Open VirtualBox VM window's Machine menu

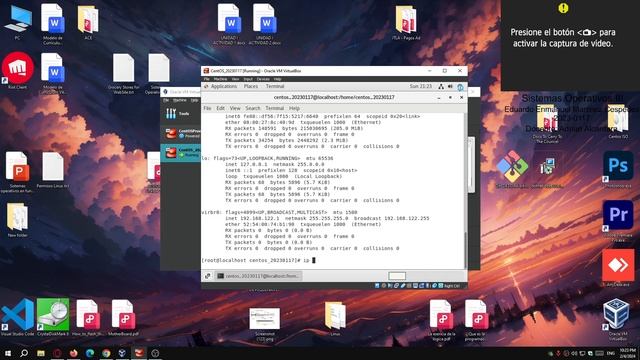click(220, 79)
